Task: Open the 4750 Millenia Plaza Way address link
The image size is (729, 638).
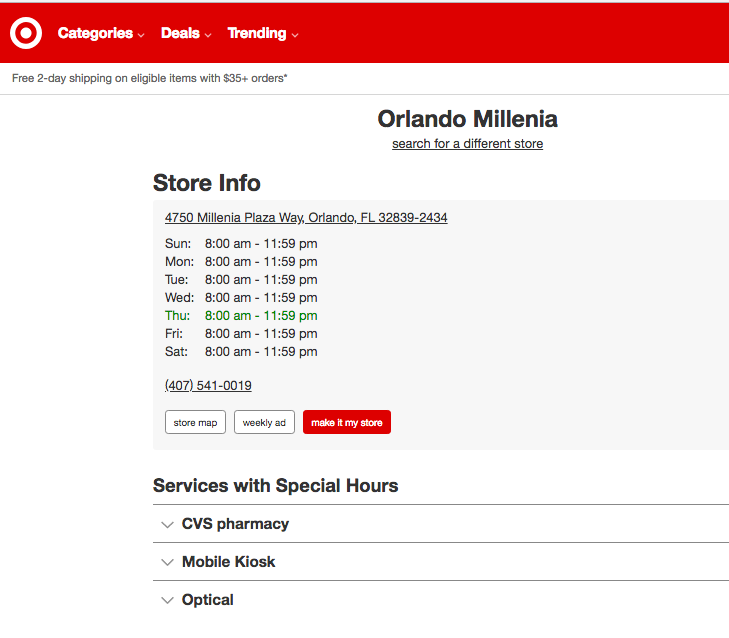Action: point(306,218)
